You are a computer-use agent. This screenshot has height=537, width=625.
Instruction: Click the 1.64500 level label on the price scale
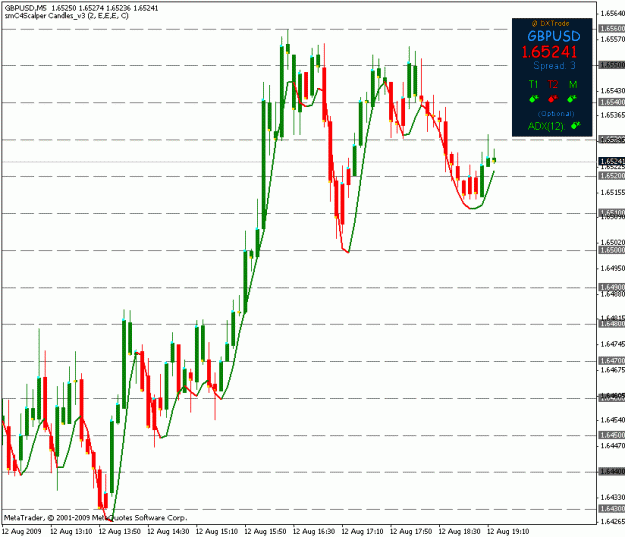[612, 435]
